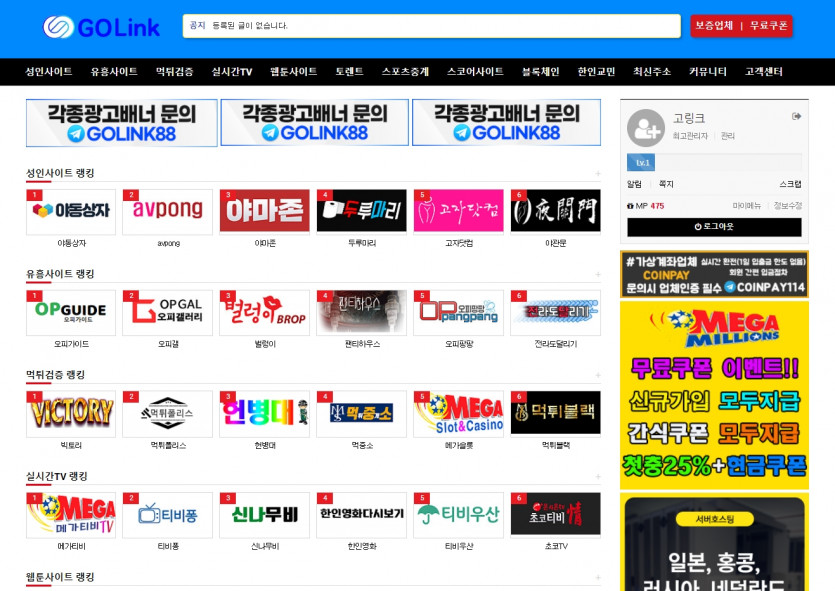Open the OPGUIDE site logo
Screen dimensions: 835x591
[x=70, y=312]
